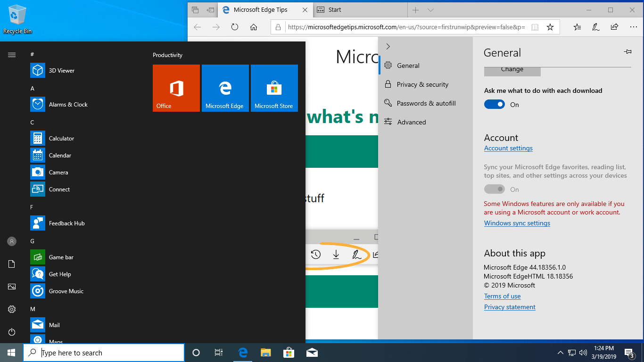
Task: Click the Windows Start button
Action: click(11, 353)
